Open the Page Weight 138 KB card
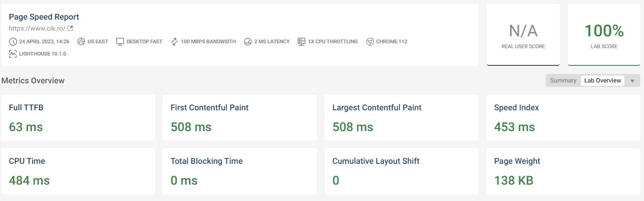This screenshot has width=644, height=201. click(x=563, y=171)
